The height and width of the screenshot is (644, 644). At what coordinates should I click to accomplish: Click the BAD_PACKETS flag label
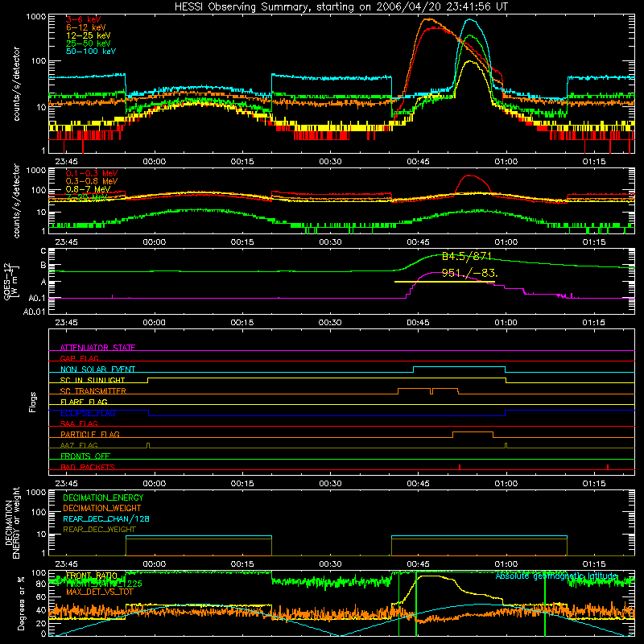(88, 467)
